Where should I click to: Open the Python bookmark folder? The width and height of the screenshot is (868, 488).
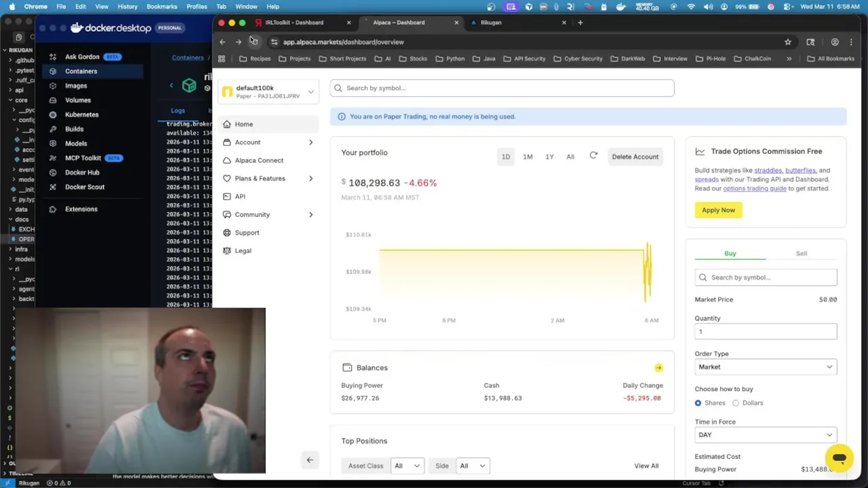(450, 59)
